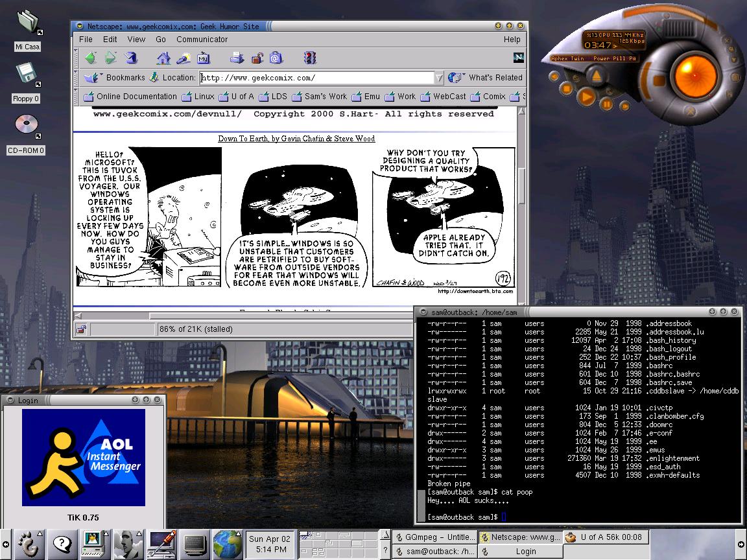This screenshot has width=747, height=560.
Task: Open the Mi Casa desktop folder
Action: coord(28,30)
